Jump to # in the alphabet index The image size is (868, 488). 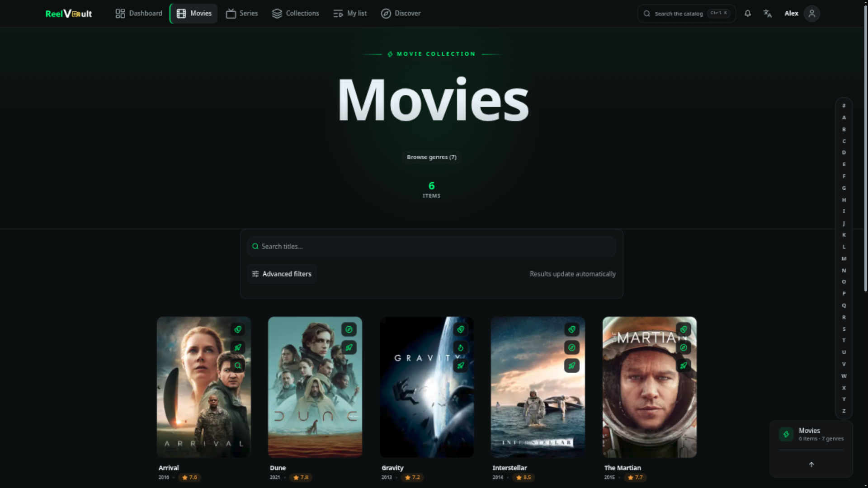pos(844,106)
